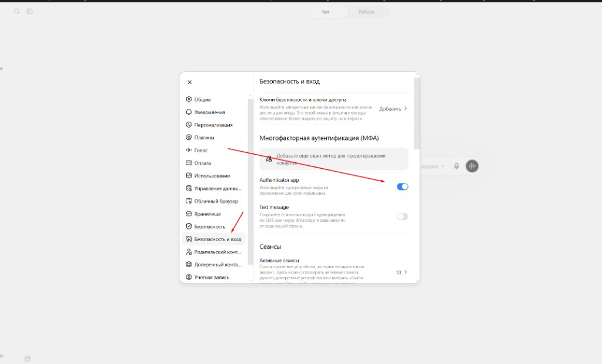Click the Text message label
The width and height of the screenshot is (602, 364).
pyautogui.click(x=274, y=207)
